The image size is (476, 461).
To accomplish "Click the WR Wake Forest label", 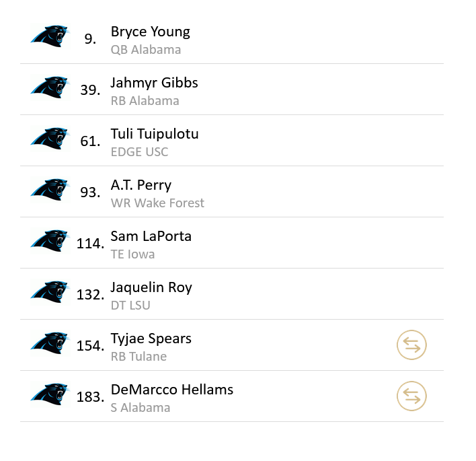I will pyautogui.click(x=157, y=203).
